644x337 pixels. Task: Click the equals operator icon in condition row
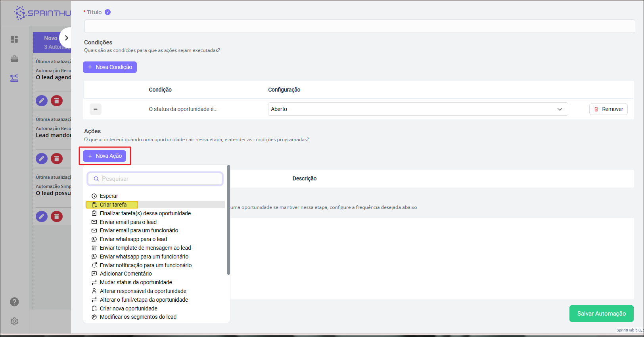coord(96,109)
